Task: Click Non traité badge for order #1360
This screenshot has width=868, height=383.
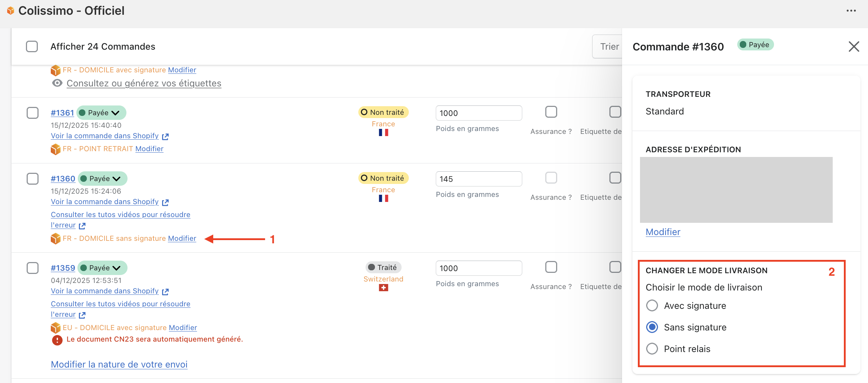Action: (383, 178)
